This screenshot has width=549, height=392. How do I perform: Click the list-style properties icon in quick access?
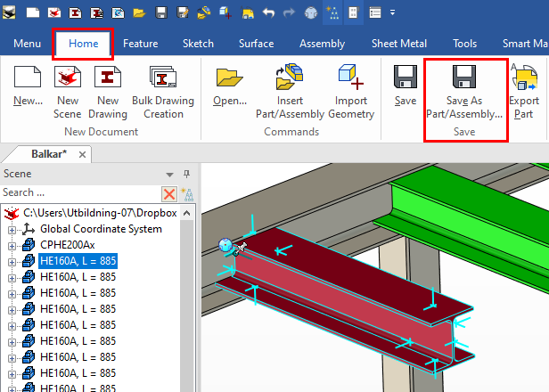375,12
